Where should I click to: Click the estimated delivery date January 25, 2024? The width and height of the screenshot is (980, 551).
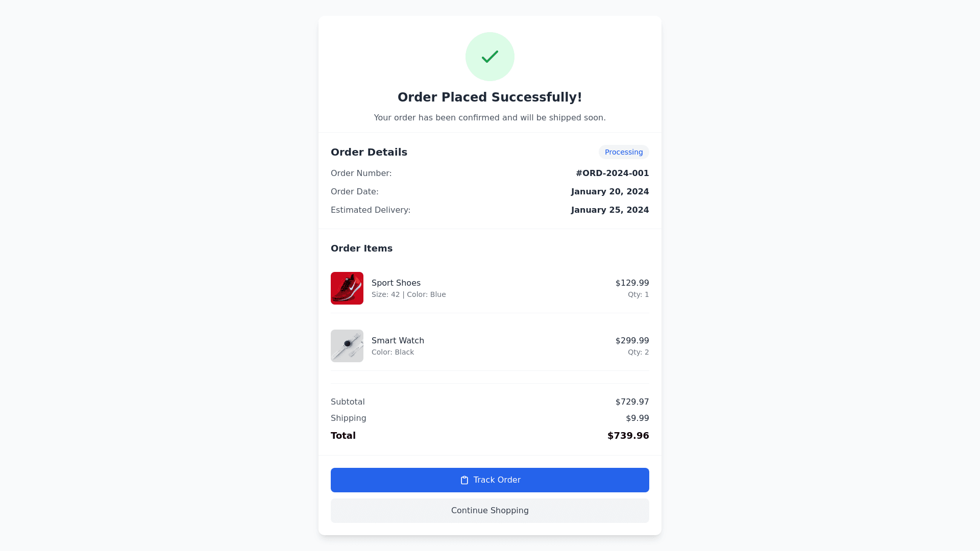[x=610, y=210]
